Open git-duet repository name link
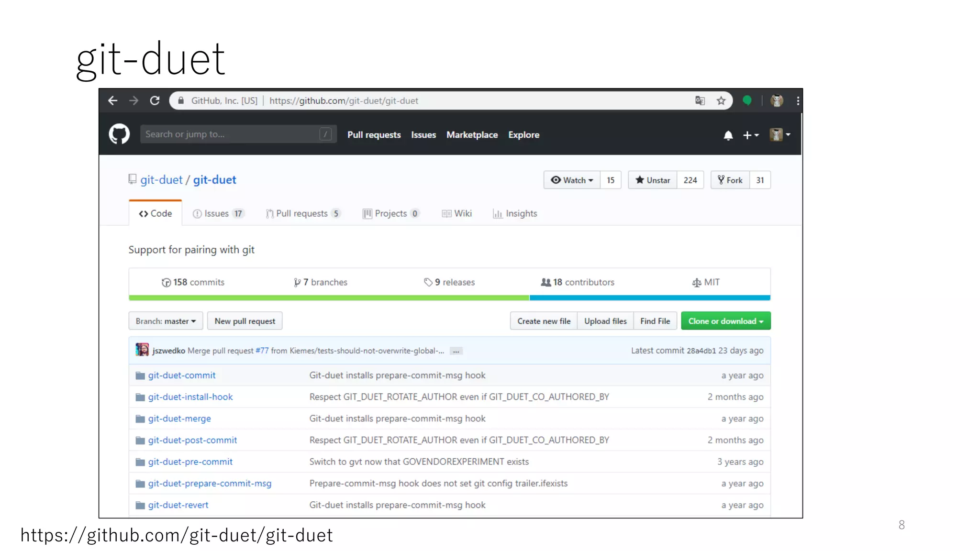 pyautogui.click(x=215, y=180)
